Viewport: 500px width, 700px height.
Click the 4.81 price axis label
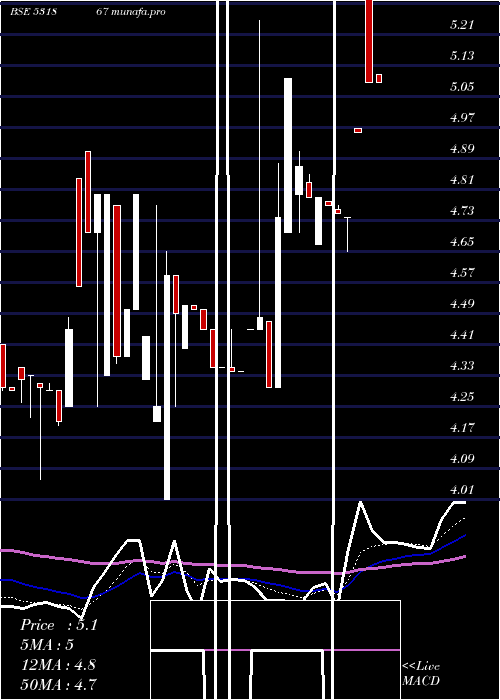coord(461,180)
